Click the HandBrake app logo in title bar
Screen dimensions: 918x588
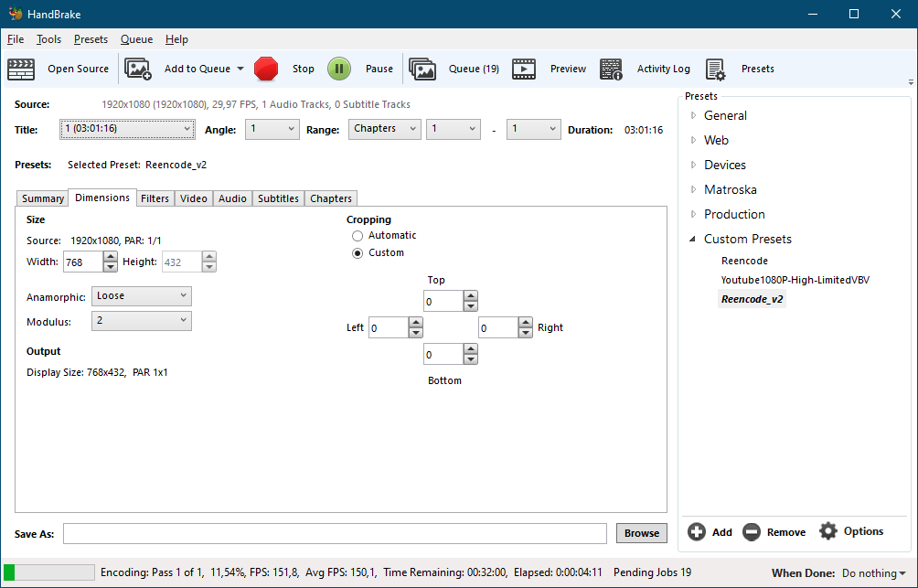pyautogui.click(x=16, y=14)
